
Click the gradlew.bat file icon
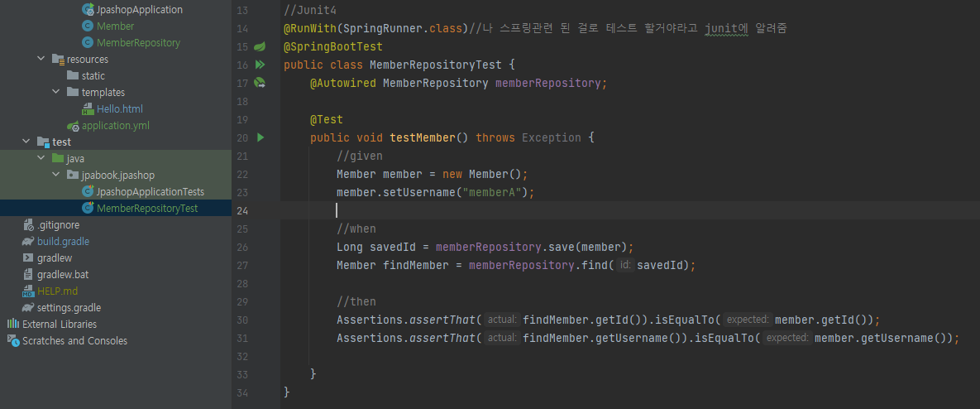point(27,274)
